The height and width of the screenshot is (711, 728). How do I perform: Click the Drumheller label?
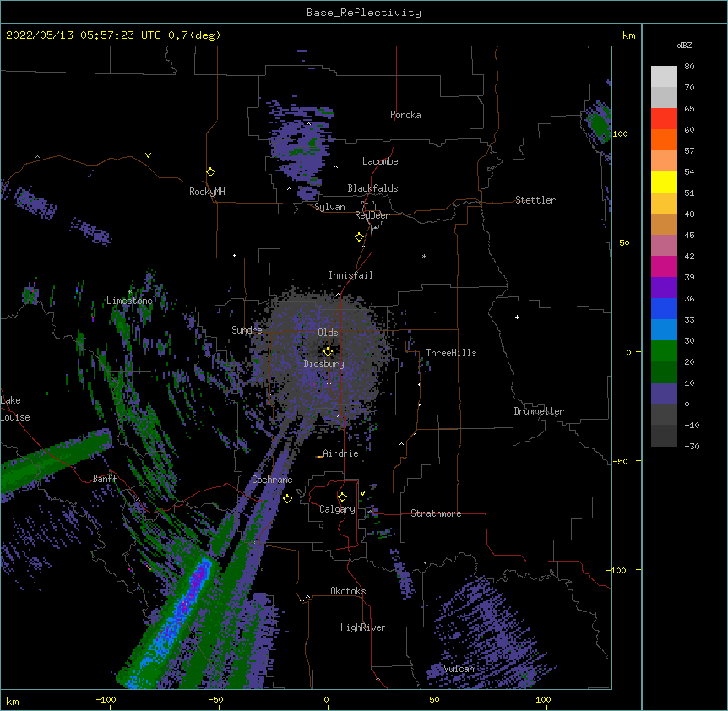point(539,411)
